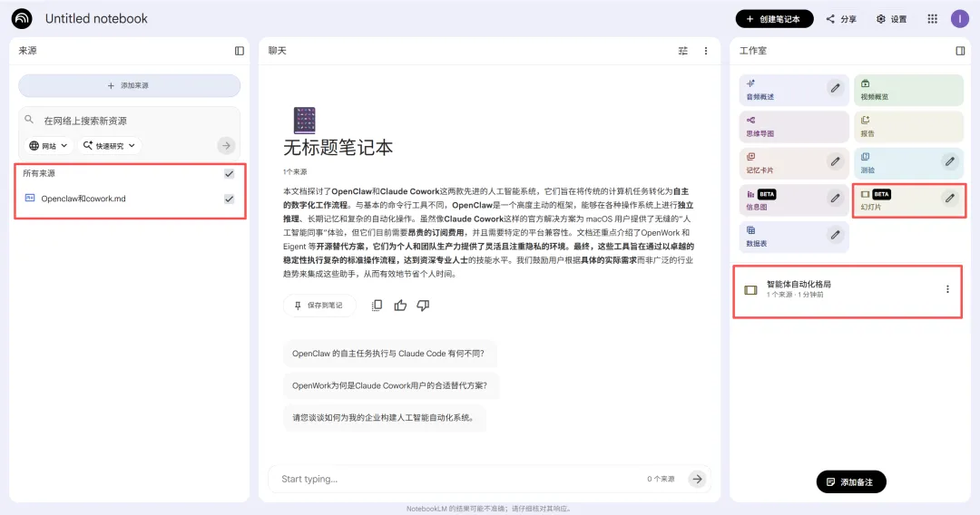Click 保存到笔记 save to note

[x=319, y=306]
